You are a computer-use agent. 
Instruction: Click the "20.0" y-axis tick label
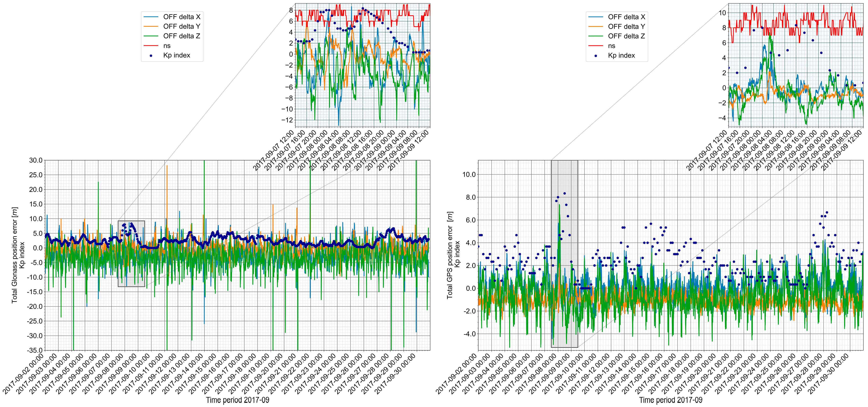coord(36,190)
